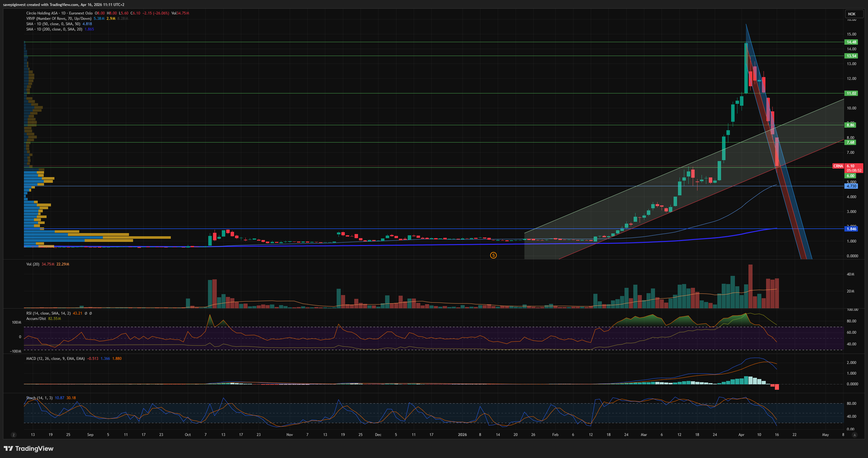This screenshot has width=868, height=458.
Task: Click the Apr label on time axis
Action: coord(741,435)
